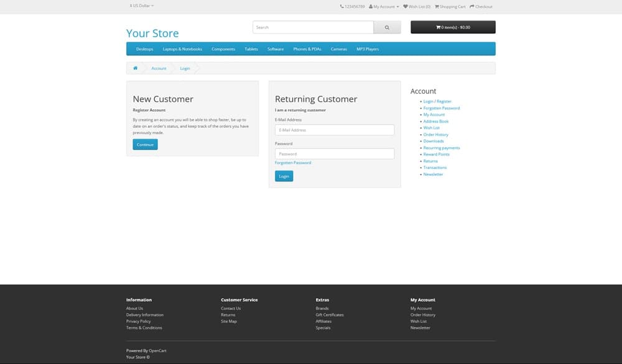This screenshot has width=622, height=364.
Task: Go to Checkout via top bar
Action: click(481, 6)
